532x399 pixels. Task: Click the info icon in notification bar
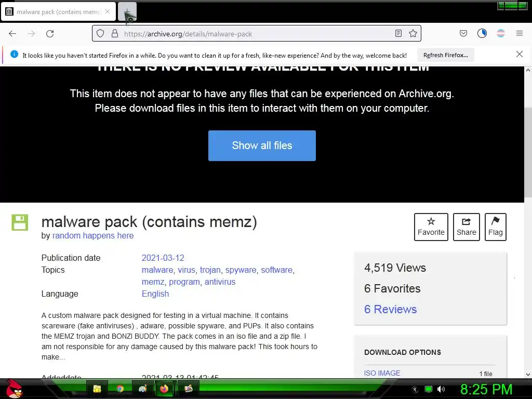tap(14, 54)
